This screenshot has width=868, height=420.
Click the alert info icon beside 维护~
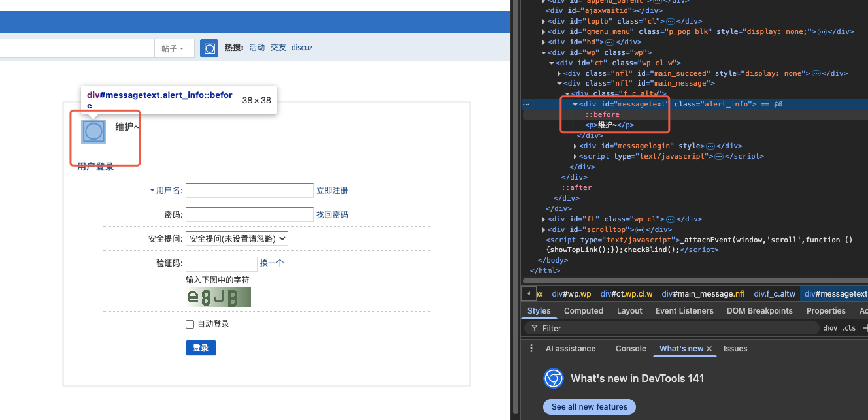(93, 131)
